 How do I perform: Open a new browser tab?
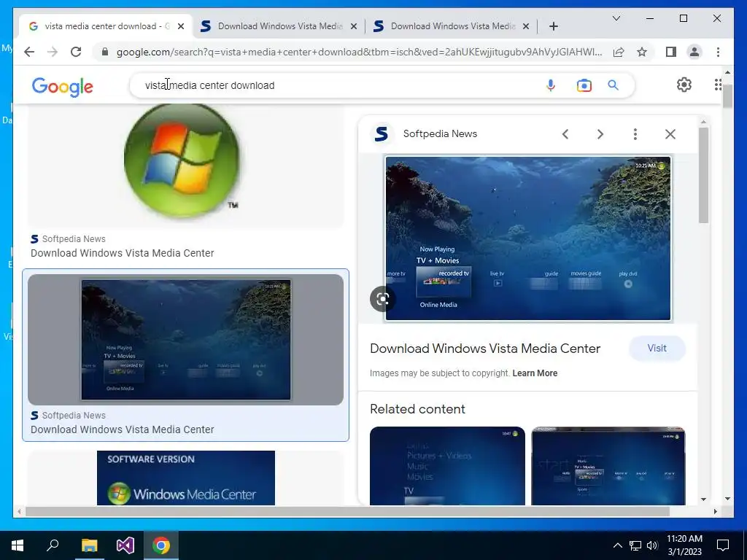click(553, 27)
